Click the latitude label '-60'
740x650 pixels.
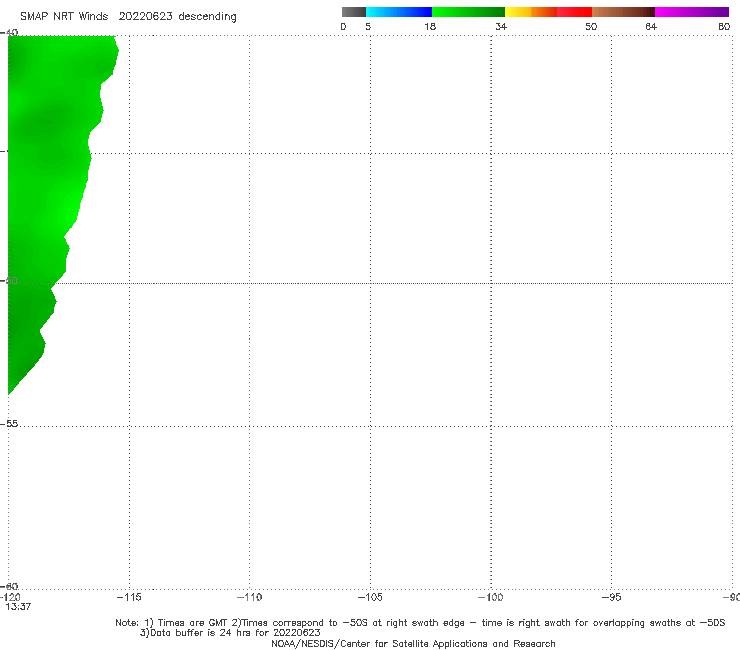(9, 586)
